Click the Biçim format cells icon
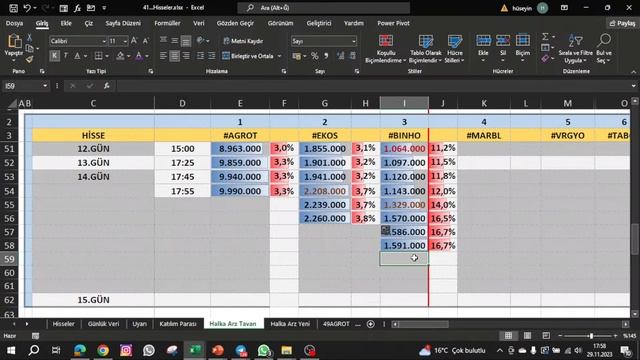 [x=522, y=40]
